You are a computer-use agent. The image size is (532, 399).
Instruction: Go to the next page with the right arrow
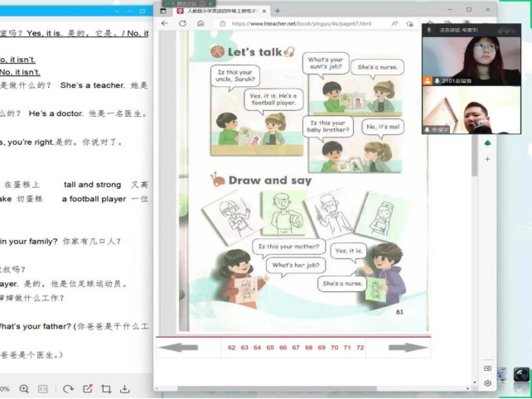click(409, 348)
